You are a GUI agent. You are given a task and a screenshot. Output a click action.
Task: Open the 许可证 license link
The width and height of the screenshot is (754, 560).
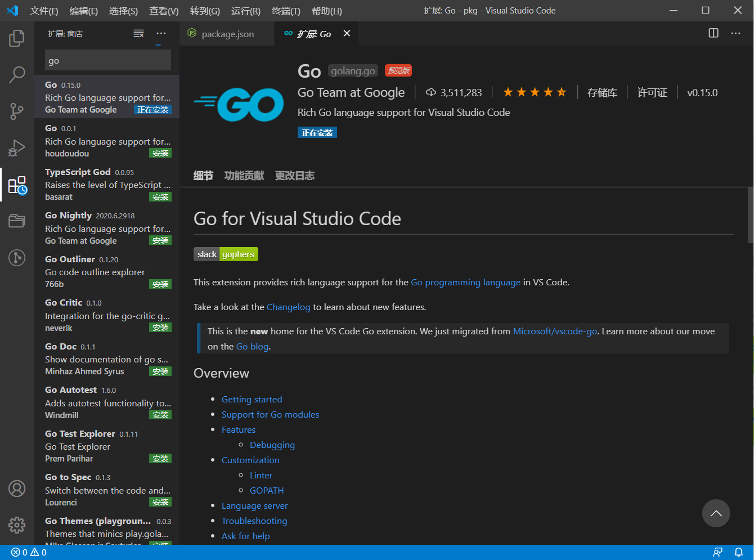click(x=652, y=93)
